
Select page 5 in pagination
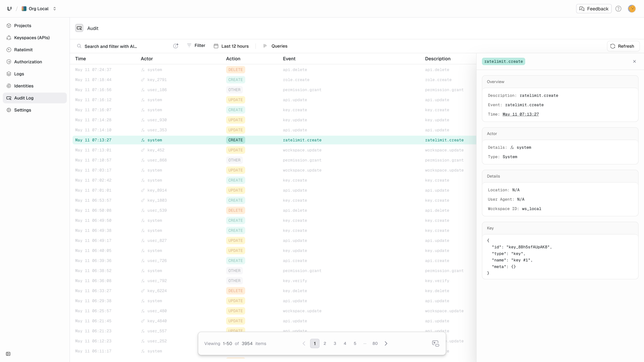[355, 344]
